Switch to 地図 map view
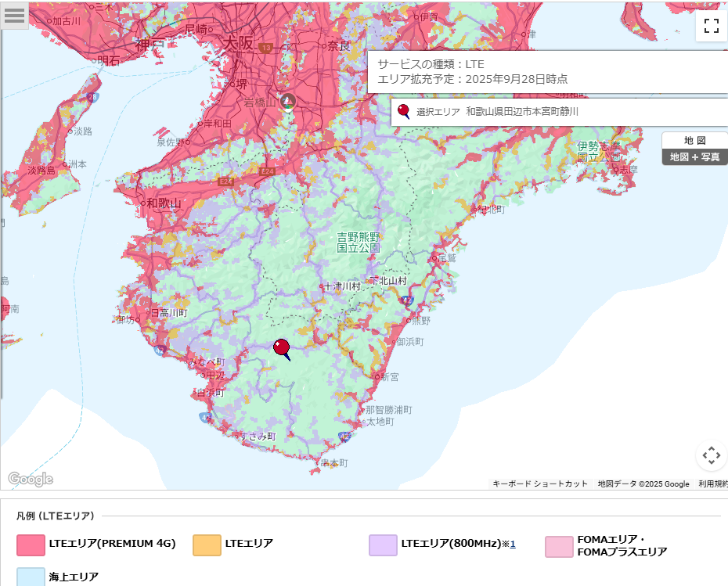The width and height of the screenshot is (728, 586). tap(694, 141)
